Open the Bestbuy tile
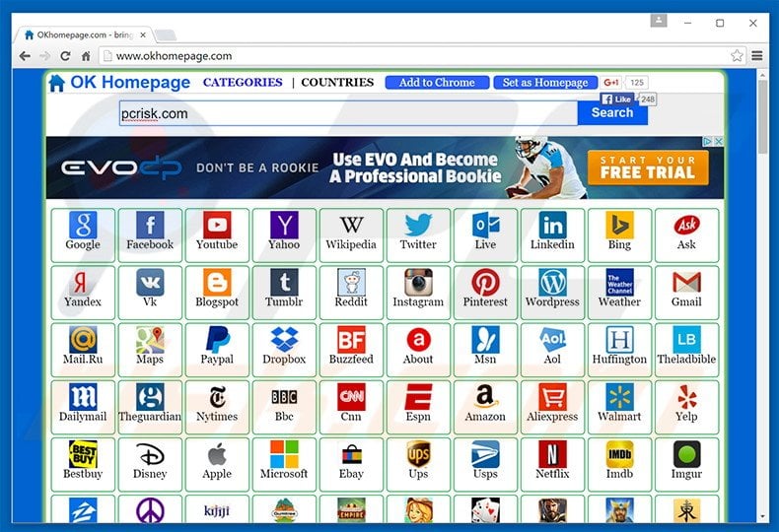Screen dimensions: 779x532 tap(83, 464)
